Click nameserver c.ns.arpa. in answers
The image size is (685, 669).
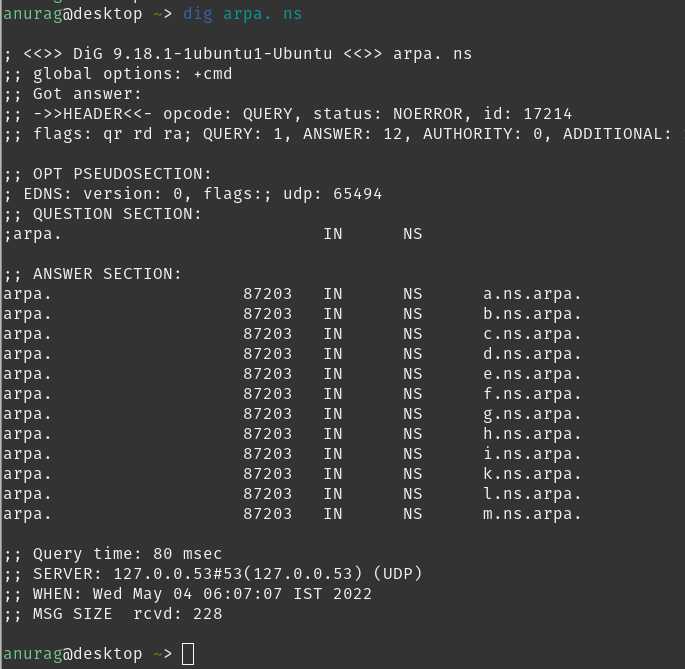532,334
